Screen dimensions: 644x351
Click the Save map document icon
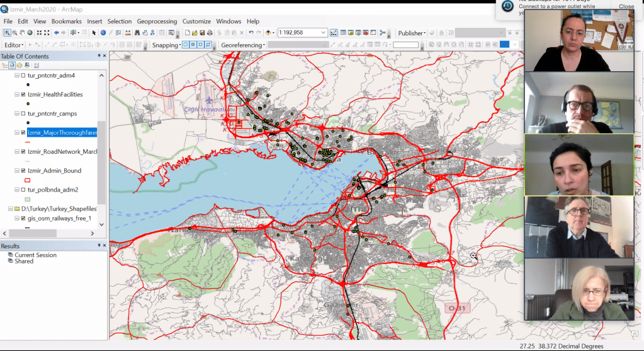[203, 33]
